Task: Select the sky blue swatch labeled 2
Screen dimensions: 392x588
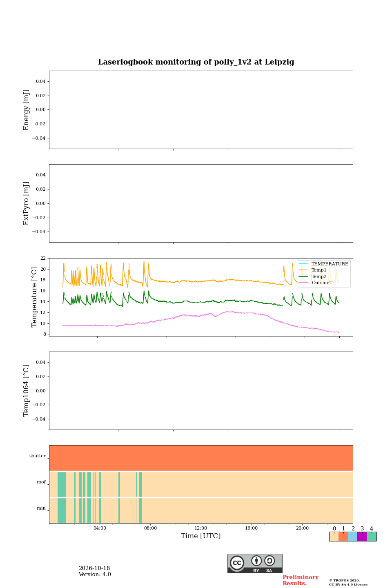Action: (x=352, y=537)
